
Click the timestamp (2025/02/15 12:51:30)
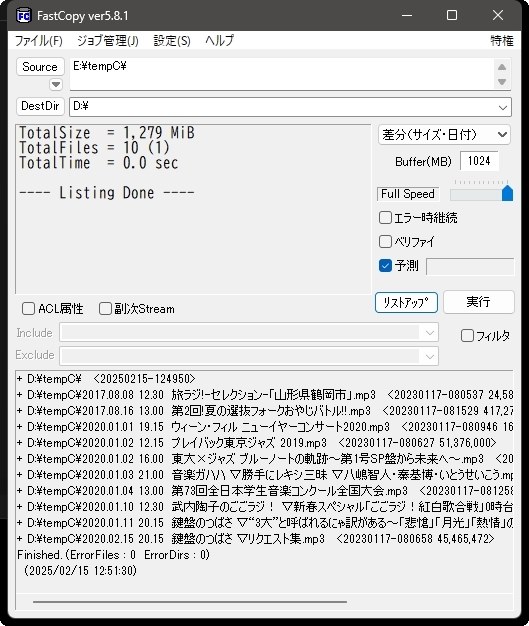coord(80,571)
